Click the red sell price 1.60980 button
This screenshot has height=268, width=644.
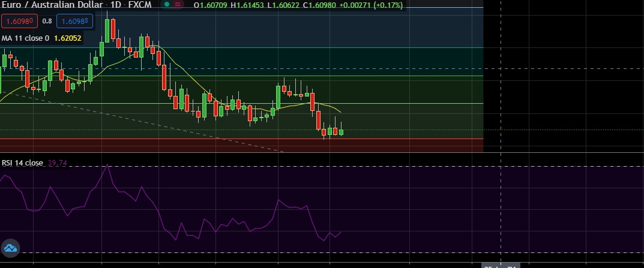click(20, 21)
